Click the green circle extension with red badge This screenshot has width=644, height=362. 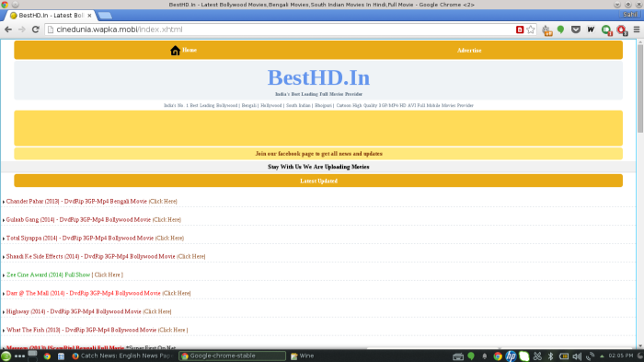click(x=606, y=30)
